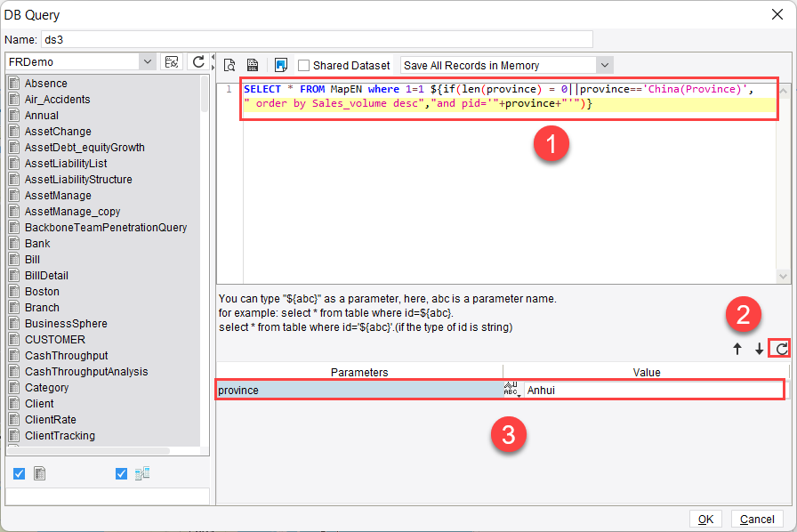The image size is (797, 532).
Task: Dismiss the dialog via Cancel
Action: pyautogui.click(x=757, y=519)
